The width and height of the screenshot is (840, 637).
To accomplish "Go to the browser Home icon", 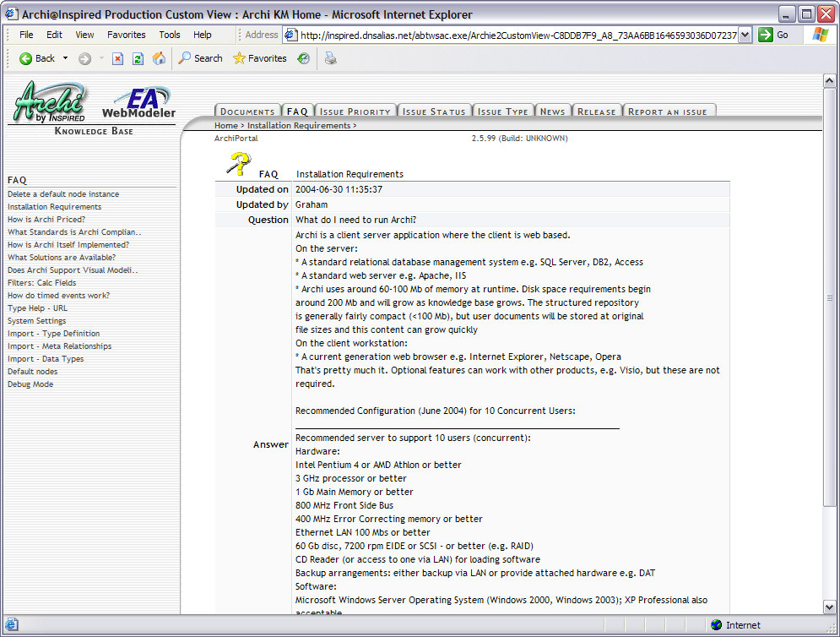I will pos(159,58).
